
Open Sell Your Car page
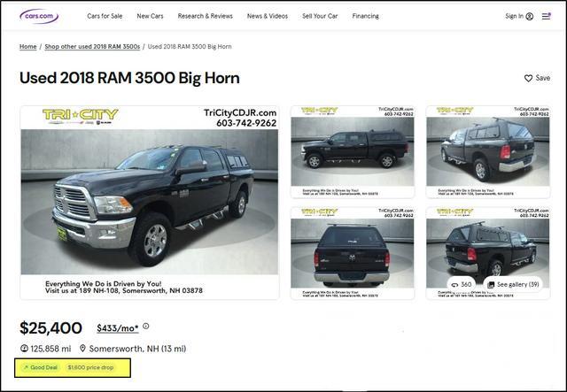point(320,16)
